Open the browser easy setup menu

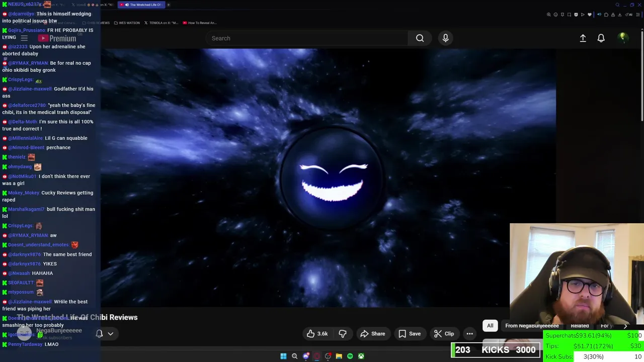[638, 15]
